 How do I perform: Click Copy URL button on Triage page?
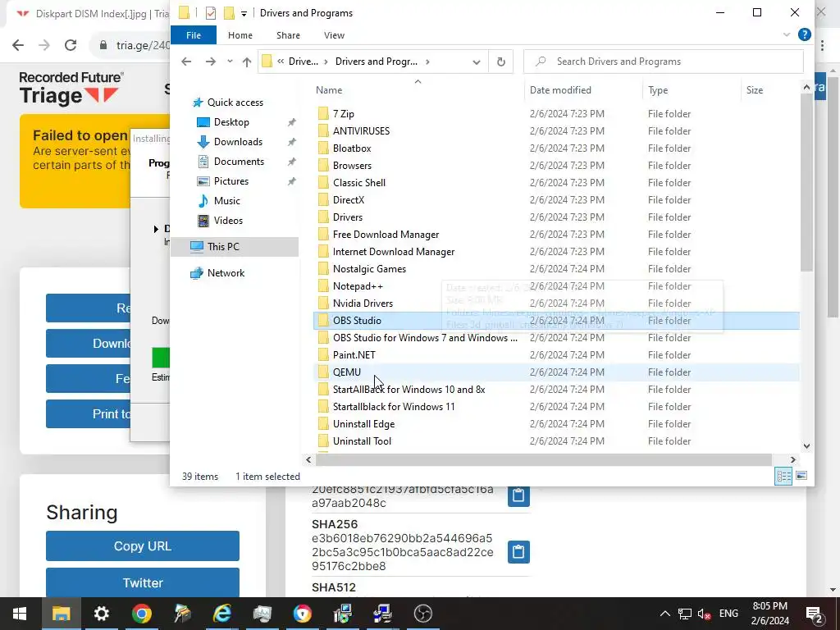coord(143,546)
